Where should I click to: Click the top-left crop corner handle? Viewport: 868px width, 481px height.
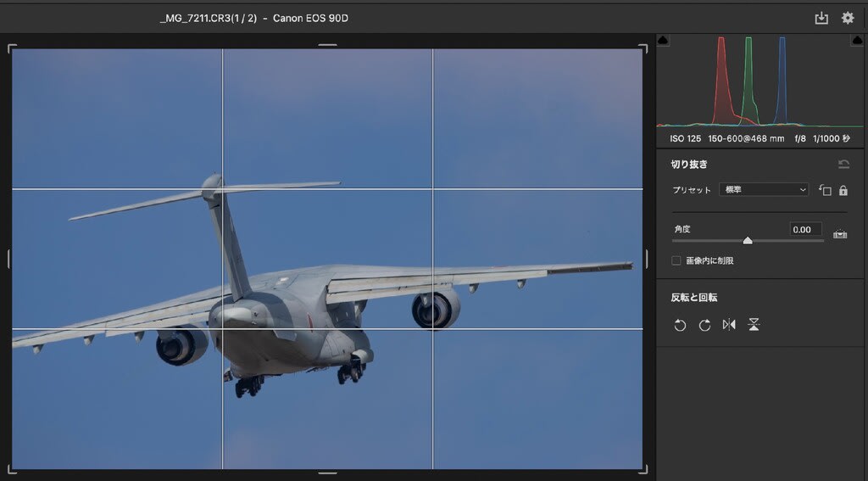pos(12,48)
